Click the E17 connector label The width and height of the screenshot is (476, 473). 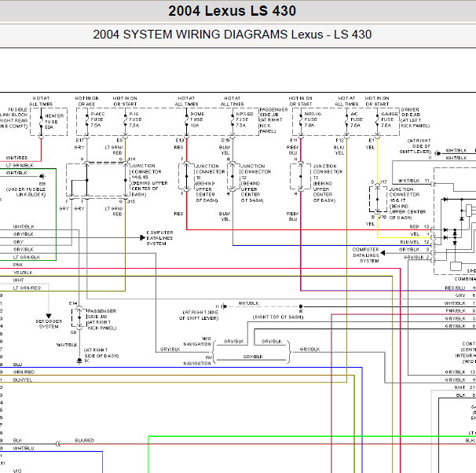pos(80,141)
